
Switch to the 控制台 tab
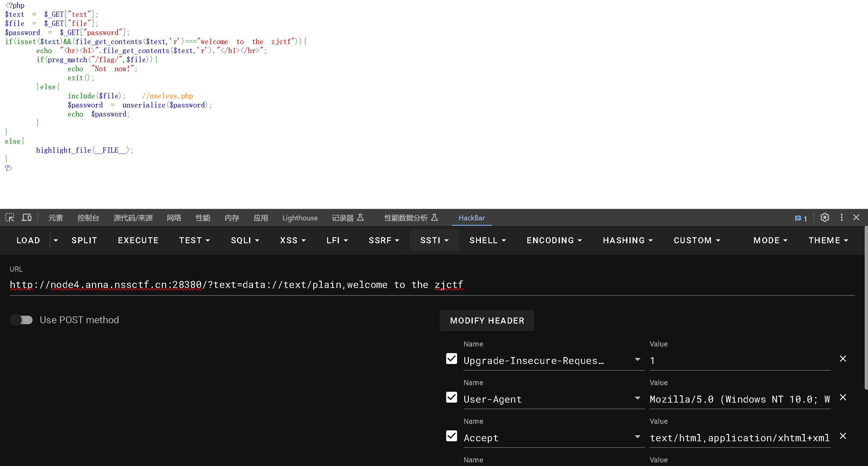point(88,218)
